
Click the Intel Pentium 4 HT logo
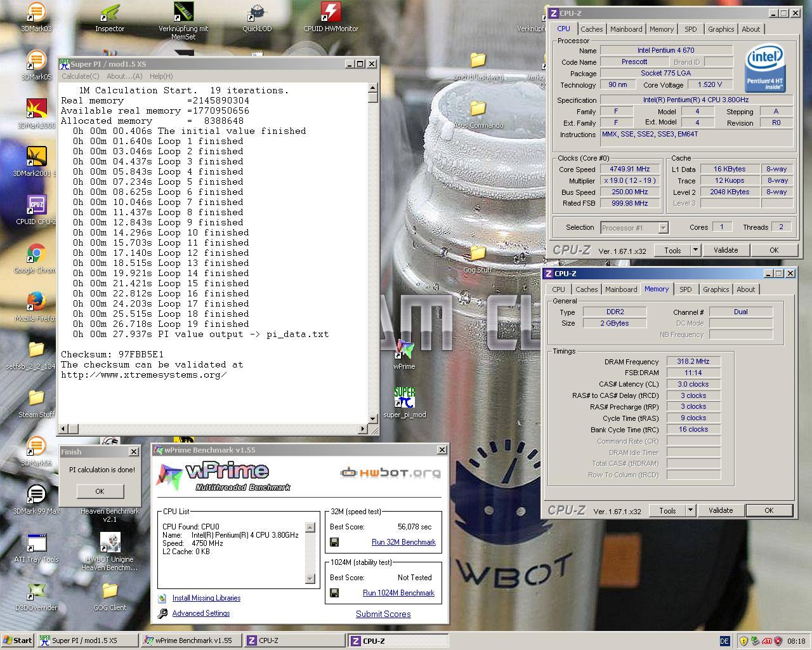(x=766, y=69)
